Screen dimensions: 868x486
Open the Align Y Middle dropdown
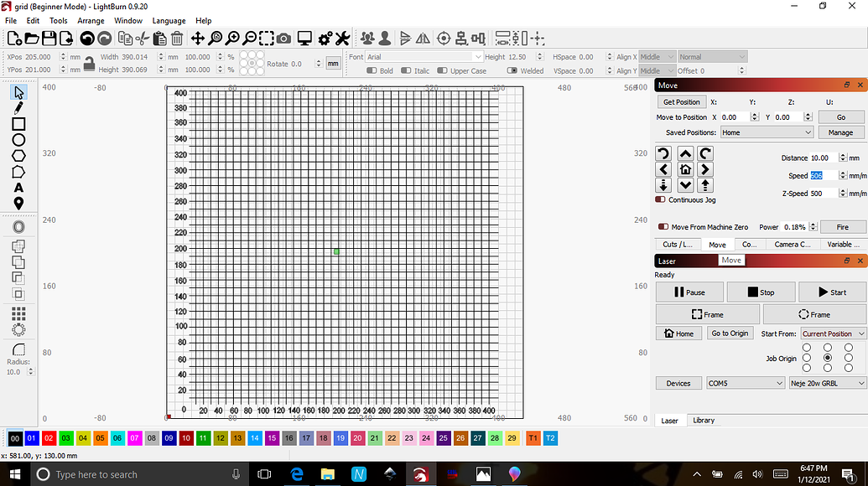pyautogui.click(x=657, y=70)
